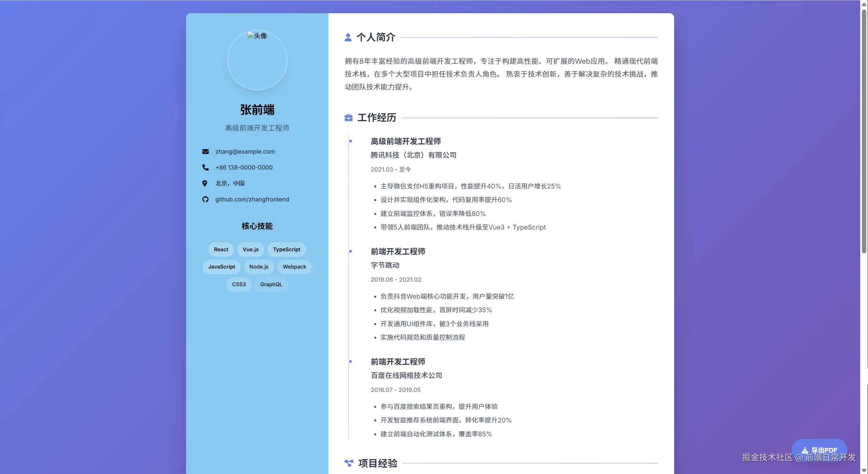Viewport: 868px width, 474px height.
Task: Click the scrollbar down arrow
Action: click(x=864, y=471)
